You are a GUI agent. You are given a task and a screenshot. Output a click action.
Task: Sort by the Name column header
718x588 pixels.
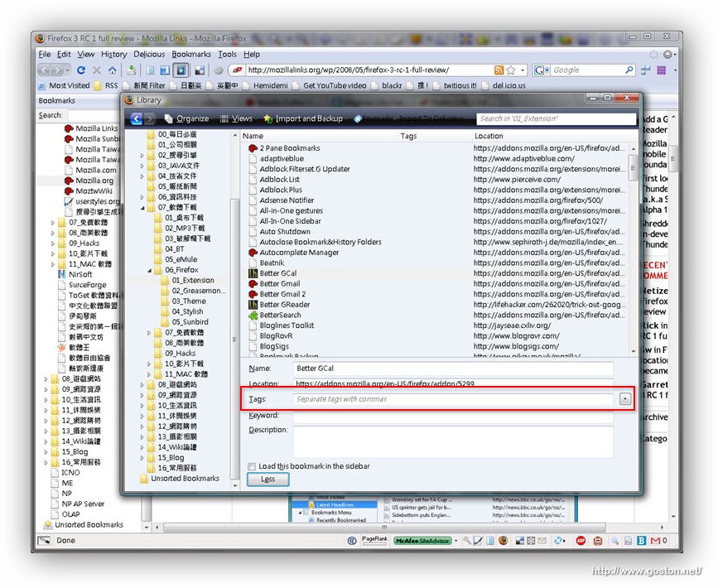[253, 136]
